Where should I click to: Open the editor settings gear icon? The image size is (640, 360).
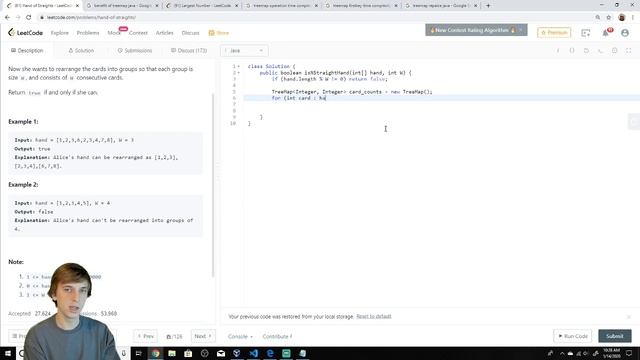[x=614, y=51]
